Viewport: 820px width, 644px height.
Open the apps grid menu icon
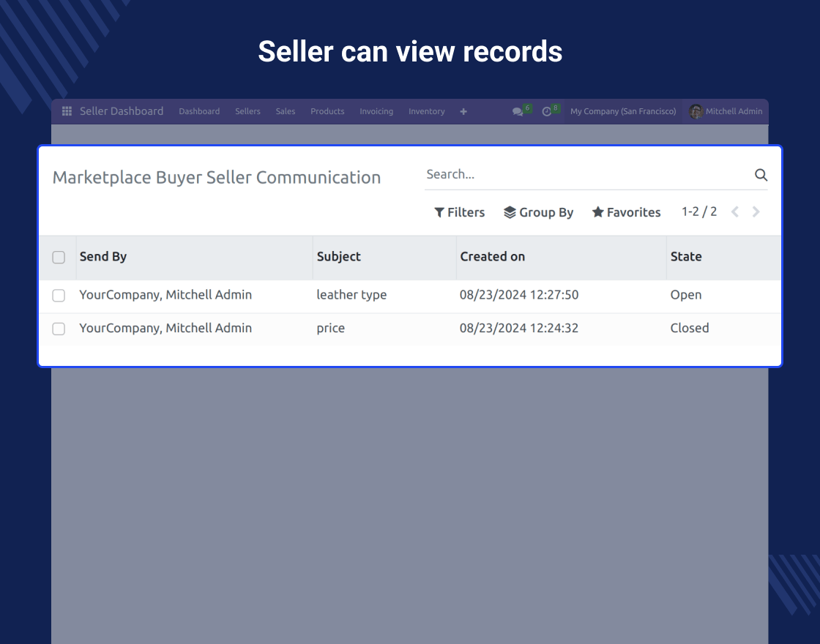tap(67, 111)
